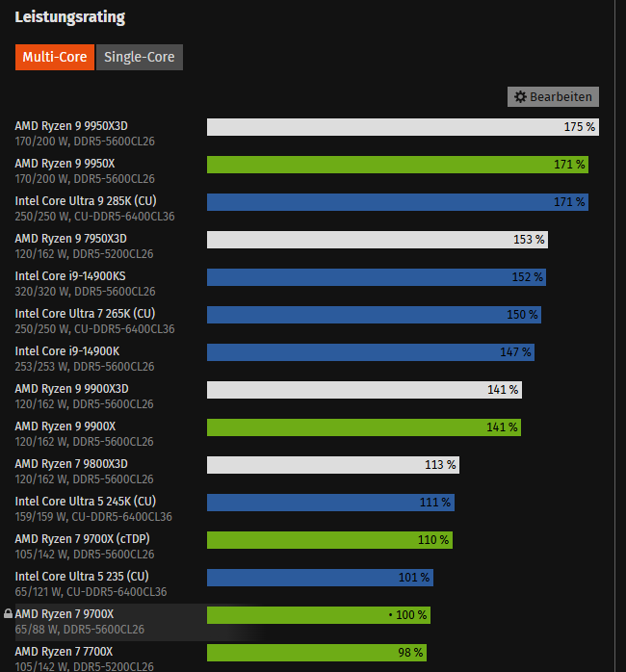Viewport: 626px width, 672px height.
Task: Click the 150 % bar of Ultra 7 265K
Action: [374, 315]
